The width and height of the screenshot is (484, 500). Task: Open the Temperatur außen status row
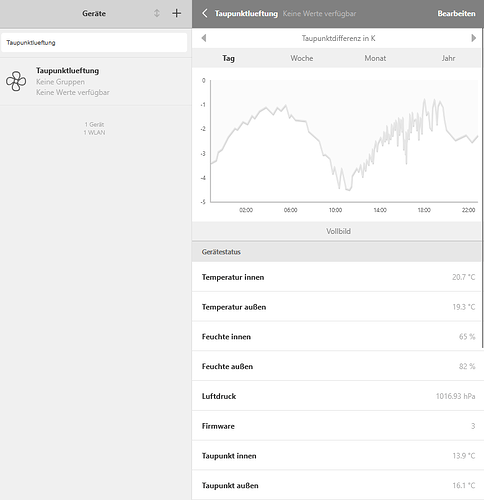click(338, 307)
